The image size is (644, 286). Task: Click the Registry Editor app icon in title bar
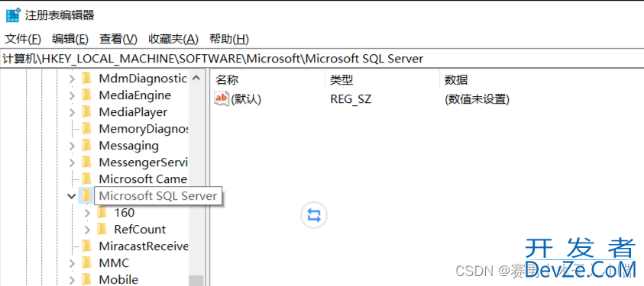pos(13,15)
